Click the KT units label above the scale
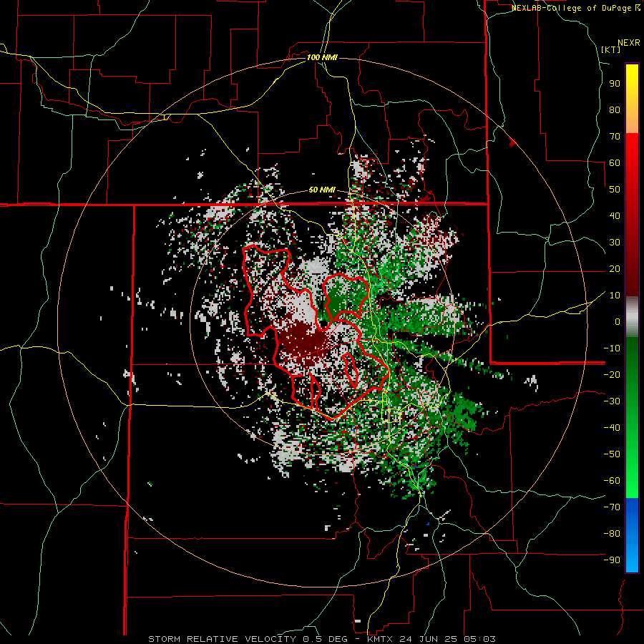 point(611,49)
